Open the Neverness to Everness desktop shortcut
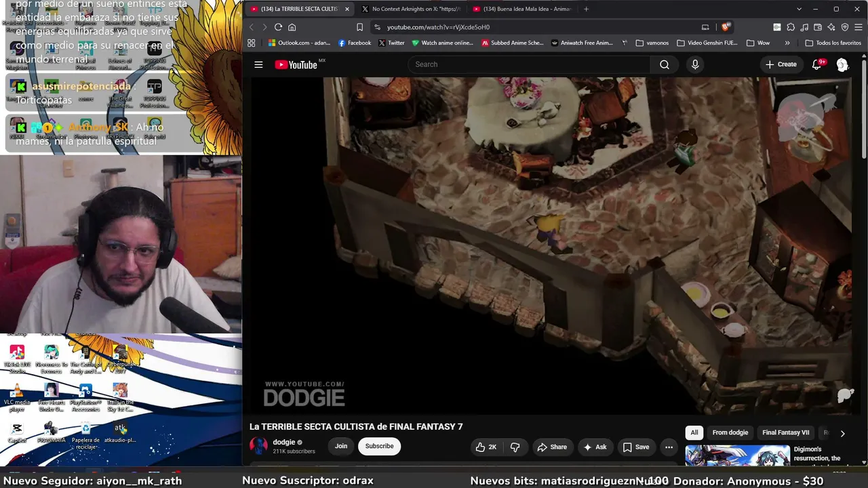The height and width of the screenshot is (488, 868). pyautogui.click(x=51, y=359)
